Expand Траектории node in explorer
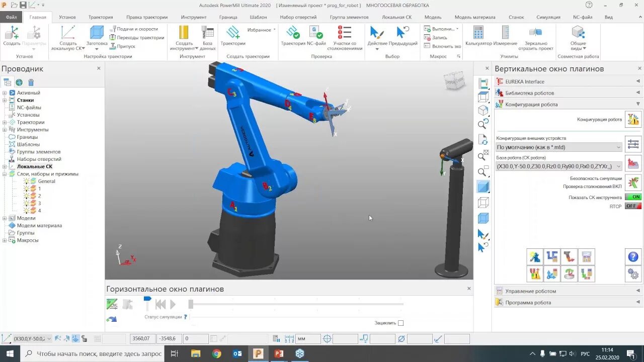 (5, 122)
